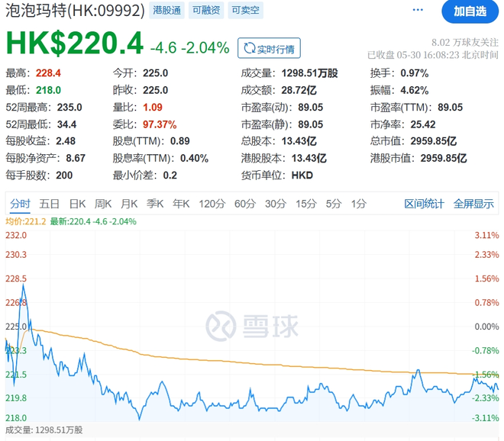
Task: Refresh quotes with 实时行情 button
Action: tap(270, 48)
